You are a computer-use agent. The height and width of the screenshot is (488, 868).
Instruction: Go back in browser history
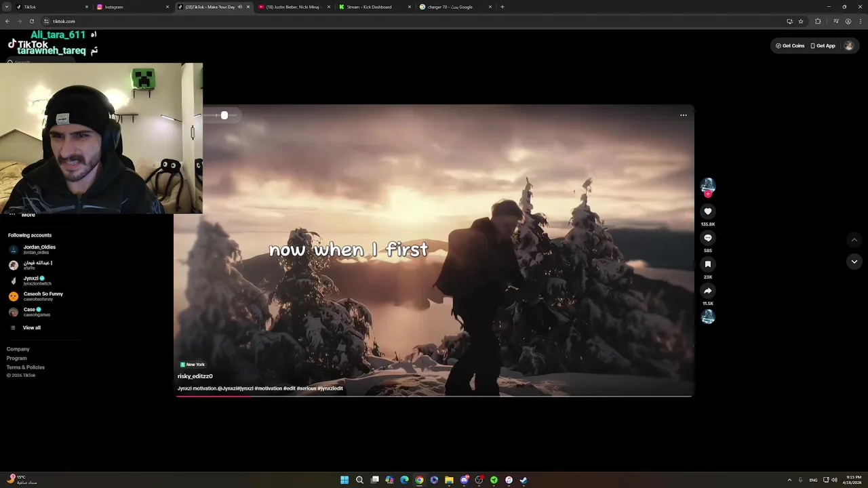[7, 21]
